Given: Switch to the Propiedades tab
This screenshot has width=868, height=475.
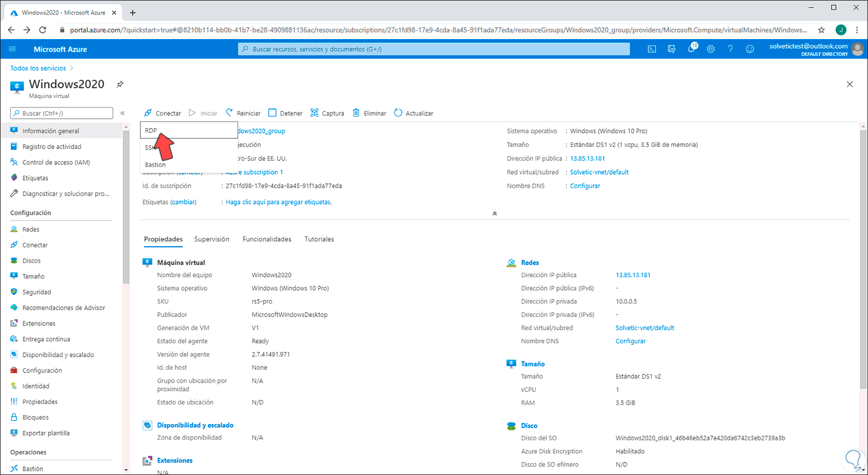Looking at the screenshot, I should (163, 239).
